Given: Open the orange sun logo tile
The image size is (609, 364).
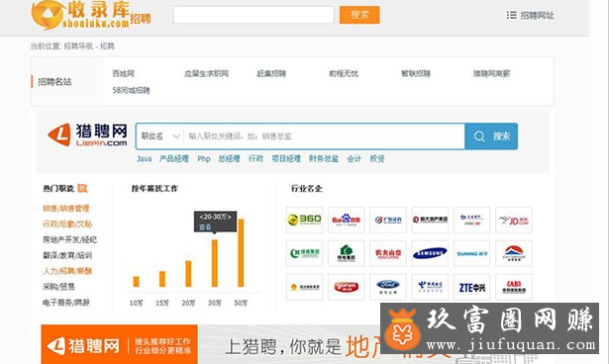Looking at the screenshot, I should [304, 287].
